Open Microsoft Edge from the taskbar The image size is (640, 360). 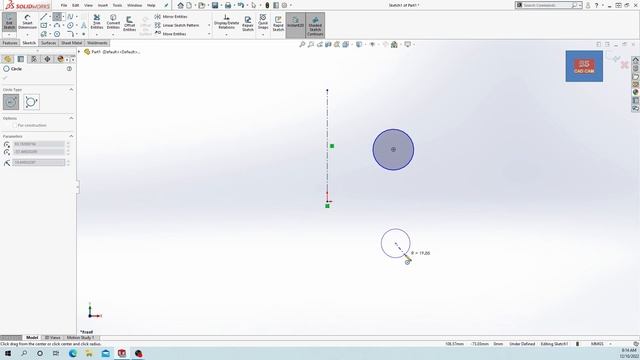(73, 353)
